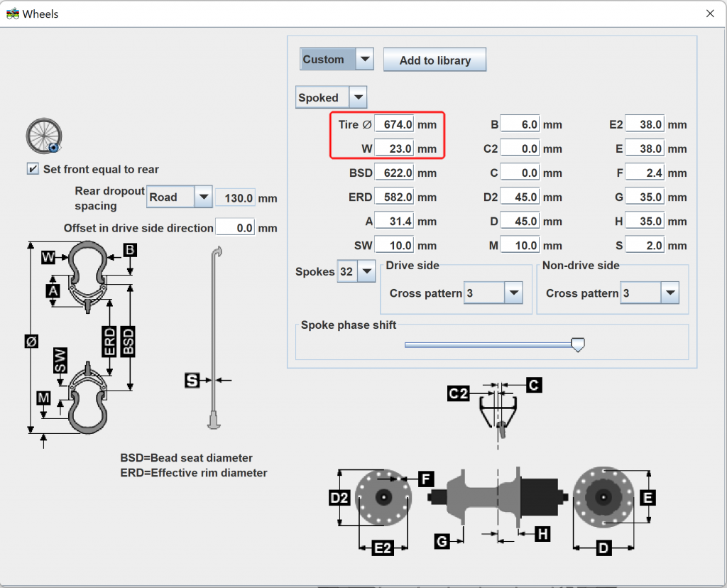The height and width of the screenshot is (588, 727).
Task: Click the E2 38.0 field
Action: click(645, 124)
